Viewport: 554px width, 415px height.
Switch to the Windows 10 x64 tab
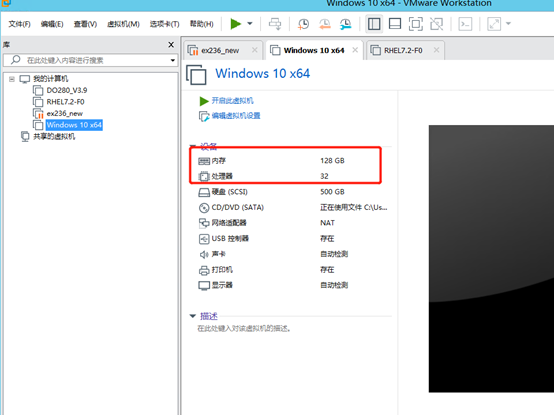(314, 51)
